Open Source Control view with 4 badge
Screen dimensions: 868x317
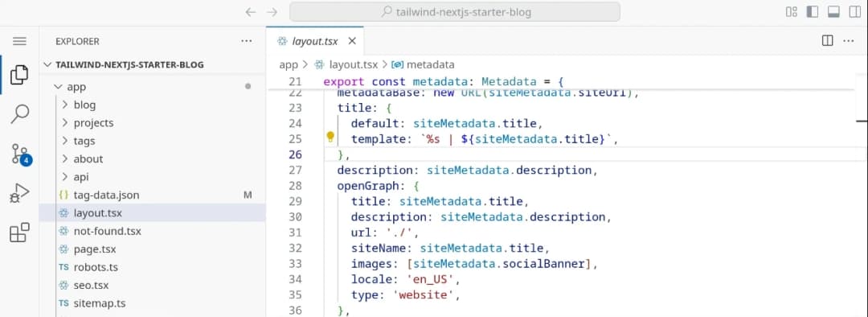tap(20, 154)
